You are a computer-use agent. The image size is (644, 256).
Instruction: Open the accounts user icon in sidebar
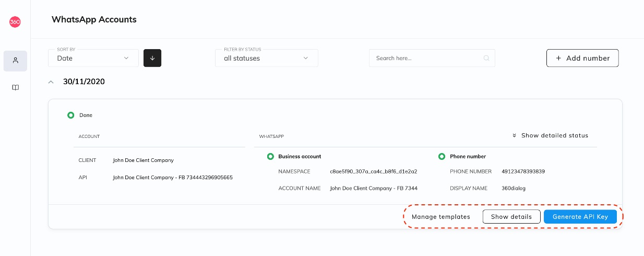pyautogui.click(x=15, y=61)
